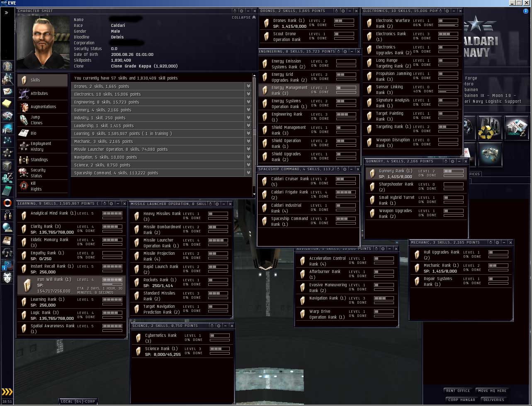The image size is (532, 406).
Task: Click the Iron Will training progress bar
Action: [112, 284]
